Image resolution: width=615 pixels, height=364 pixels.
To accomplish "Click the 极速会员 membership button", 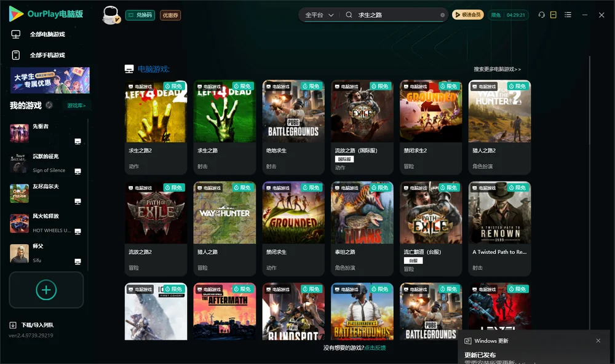I will (468, 15).
